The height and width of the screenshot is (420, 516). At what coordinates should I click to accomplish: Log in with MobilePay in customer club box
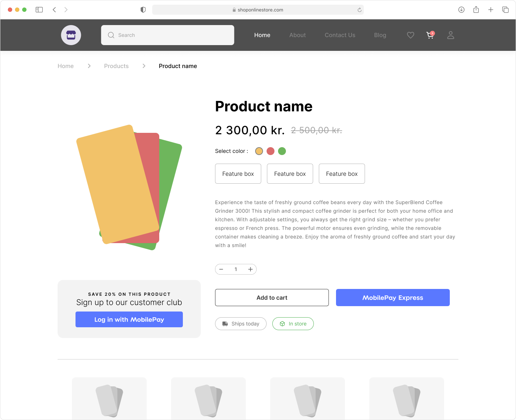click(x=129, y=319)
